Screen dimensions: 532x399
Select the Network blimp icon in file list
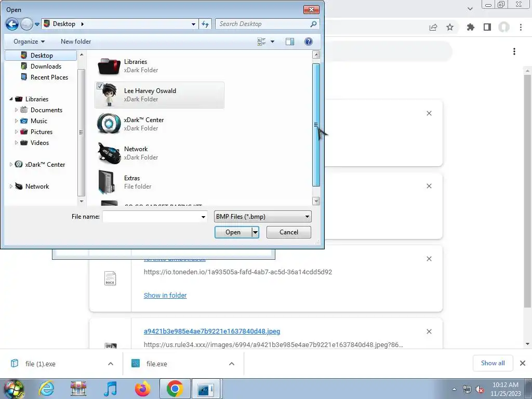pos(109,153)
